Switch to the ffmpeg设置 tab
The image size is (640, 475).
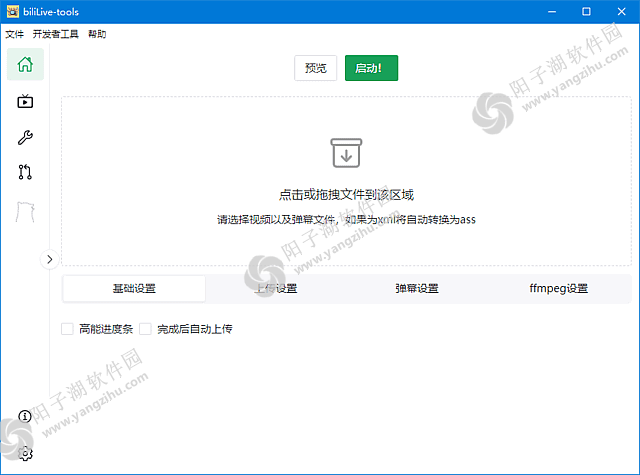(x=558, y=289)
